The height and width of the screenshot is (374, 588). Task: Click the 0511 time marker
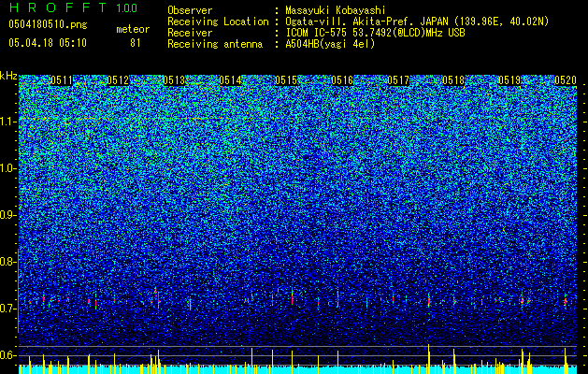pos(62,80)
